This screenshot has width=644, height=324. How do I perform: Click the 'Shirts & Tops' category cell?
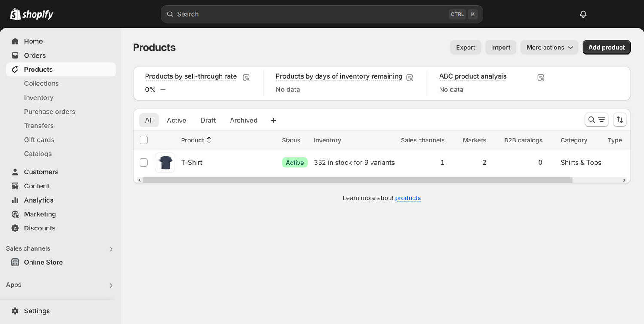[581, 162]
